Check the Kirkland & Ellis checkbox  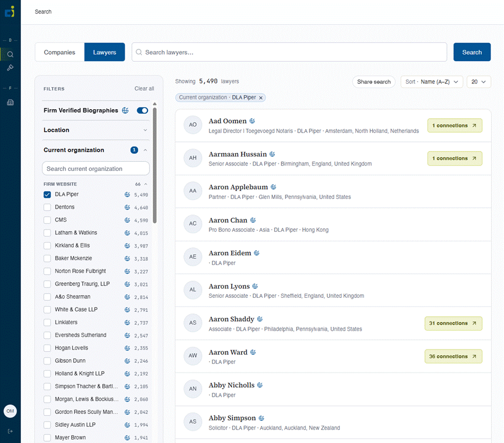coord(47,246)
